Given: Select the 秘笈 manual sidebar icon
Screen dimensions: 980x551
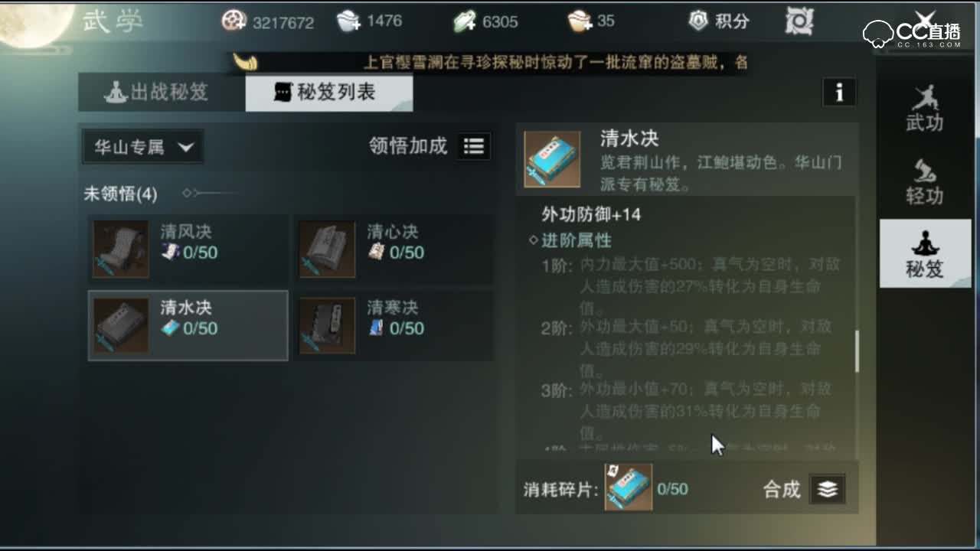Looking at the screenshot, I should [924, 253].
